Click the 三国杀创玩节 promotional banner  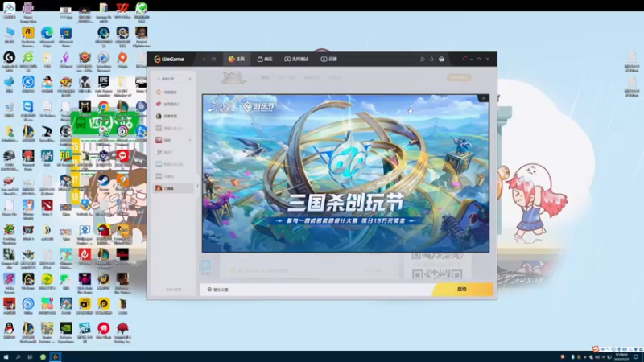(345, 173)
